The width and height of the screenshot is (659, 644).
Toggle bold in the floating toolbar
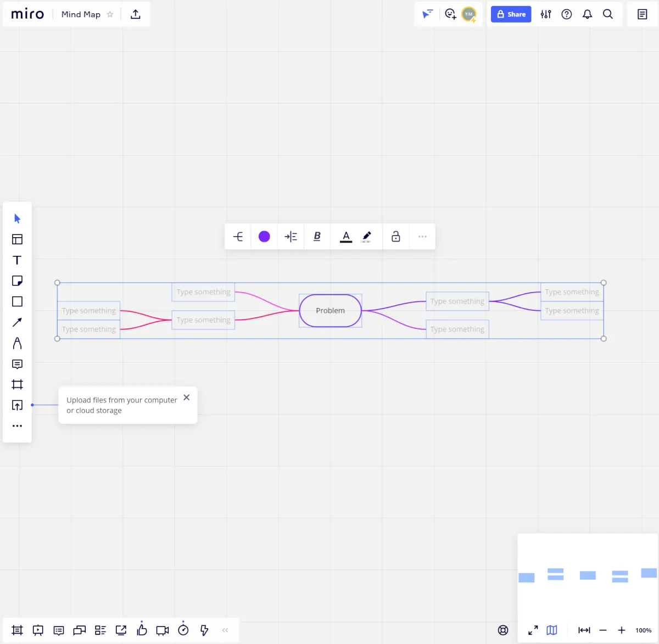(x=317, y=237)
